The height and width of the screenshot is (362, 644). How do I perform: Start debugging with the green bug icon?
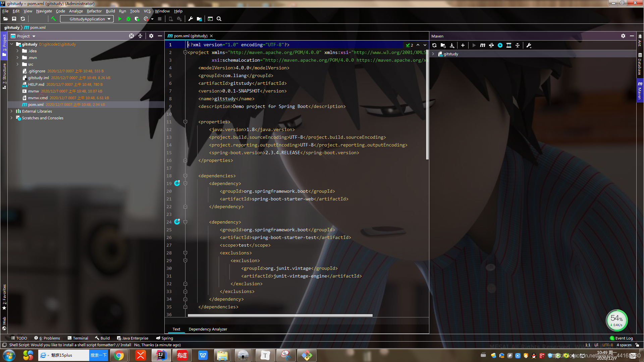pos(128,19)
